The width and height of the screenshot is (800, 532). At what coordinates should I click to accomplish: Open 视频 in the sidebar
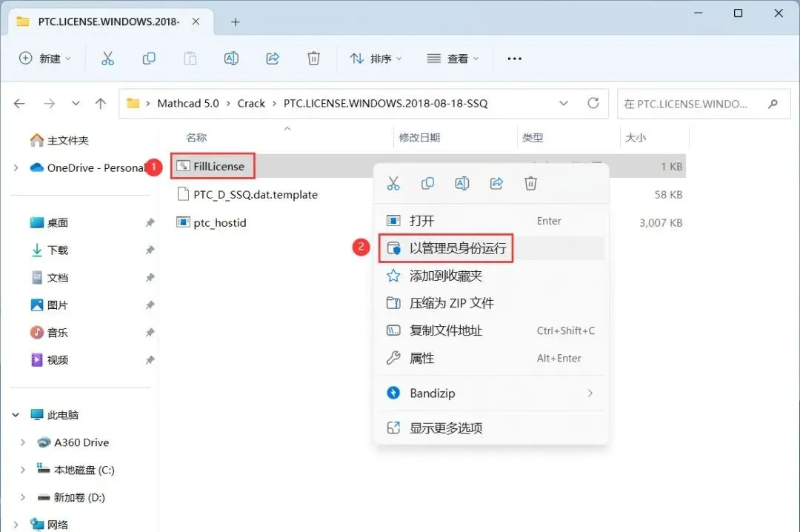(x=49, y=360)
